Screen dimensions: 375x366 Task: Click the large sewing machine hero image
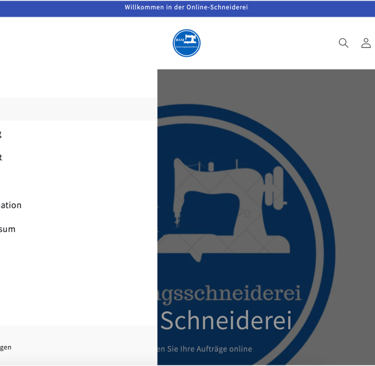pyautogui.click(x=266, y=217)
